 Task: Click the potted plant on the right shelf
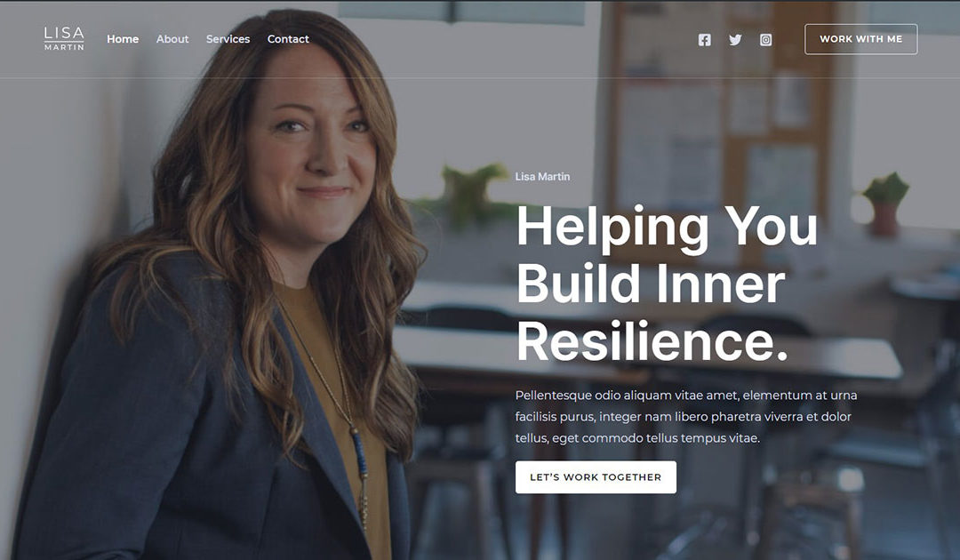(885, 204)
